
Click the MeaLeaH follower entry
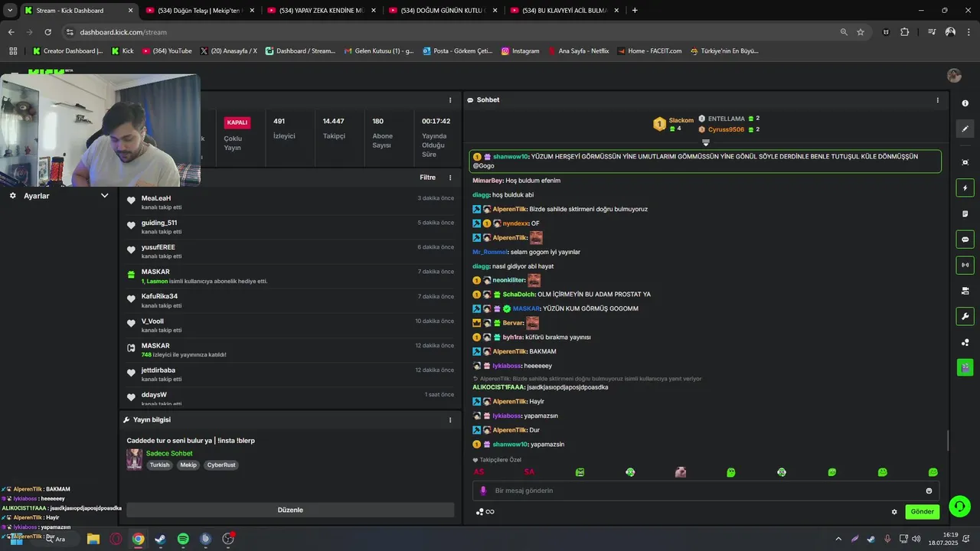coord(290,203)
